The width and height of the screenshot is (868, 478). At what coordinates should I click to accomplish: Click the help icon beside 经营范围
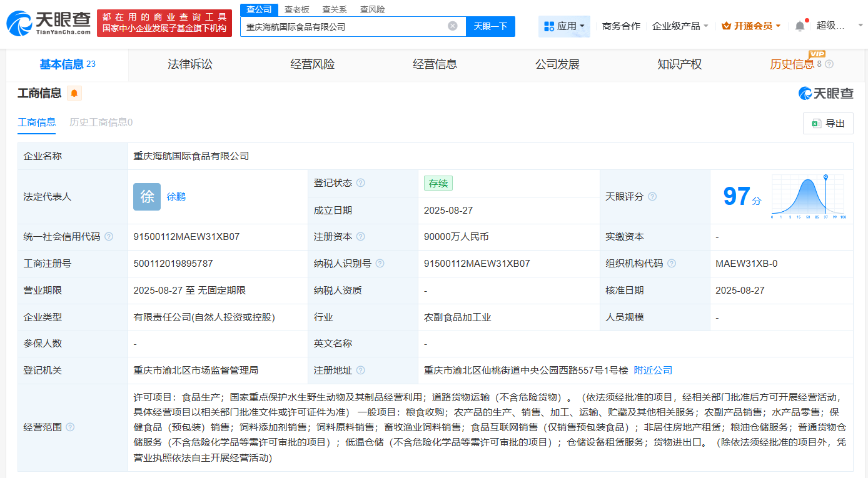70,427
